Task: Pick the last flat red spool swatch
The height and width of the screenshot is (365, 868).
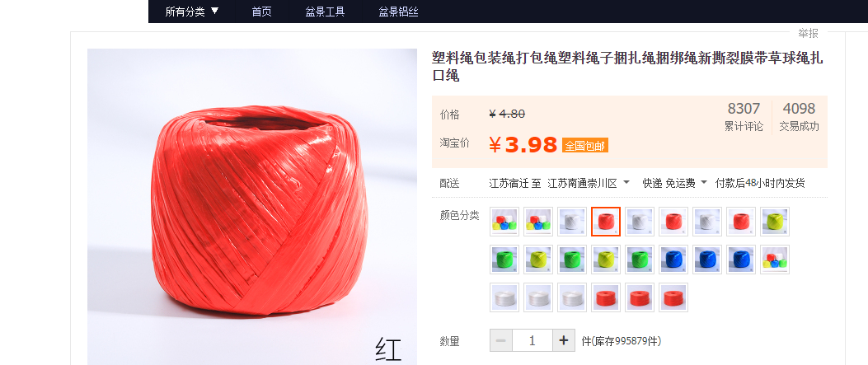Action: [673, 297]
